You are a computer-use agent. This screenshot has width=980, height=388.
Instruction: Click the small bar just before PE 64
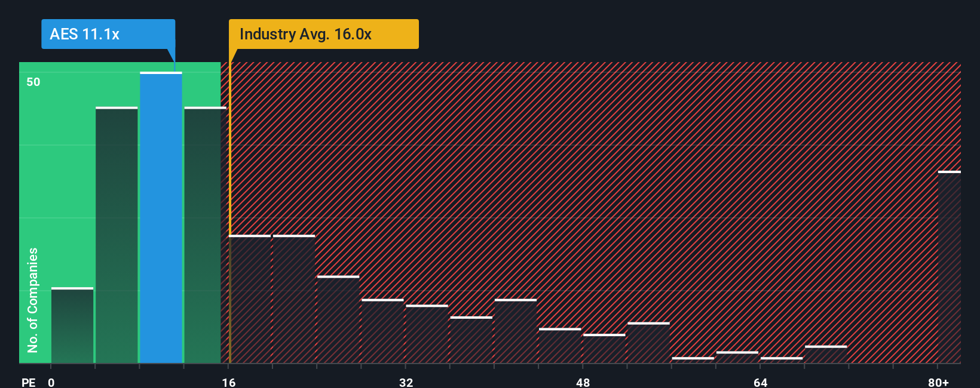(x=737, y=358)
